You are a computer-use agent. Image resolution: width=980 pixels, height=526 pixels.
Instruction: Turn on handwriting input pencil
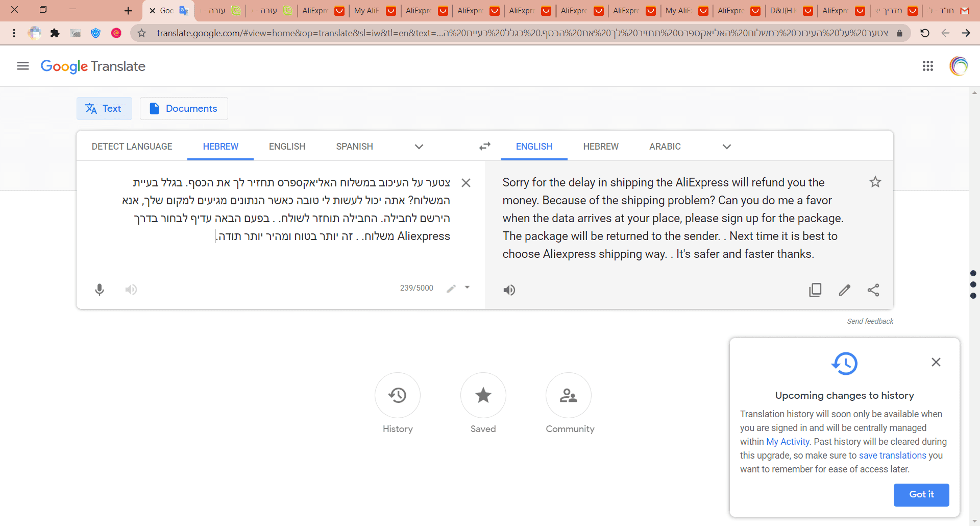(x=451, y=289)
